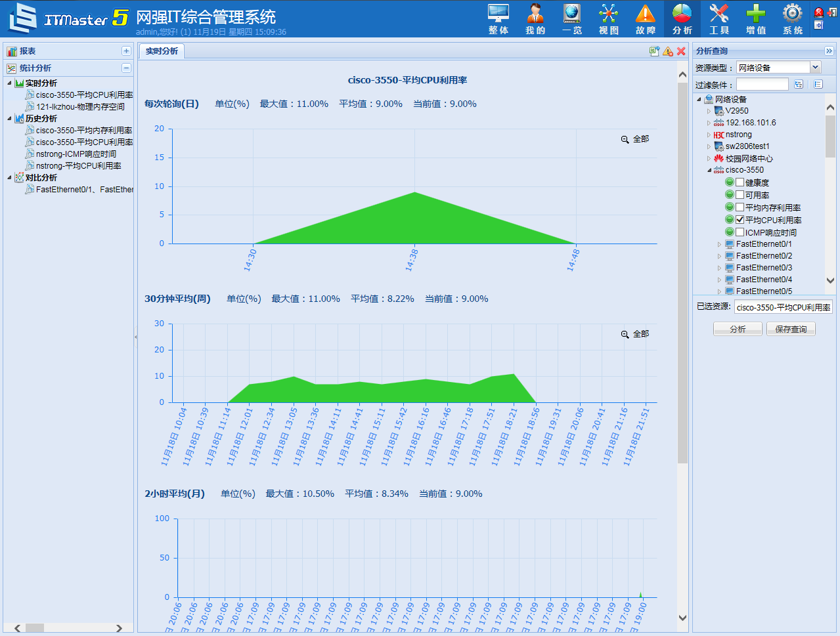Click the logout door icon in header corner

(832, 12)
